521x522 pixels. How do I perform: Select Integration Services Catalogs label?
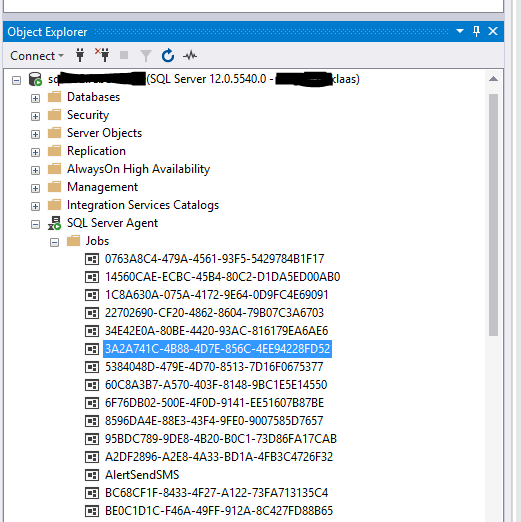point(143,205)
